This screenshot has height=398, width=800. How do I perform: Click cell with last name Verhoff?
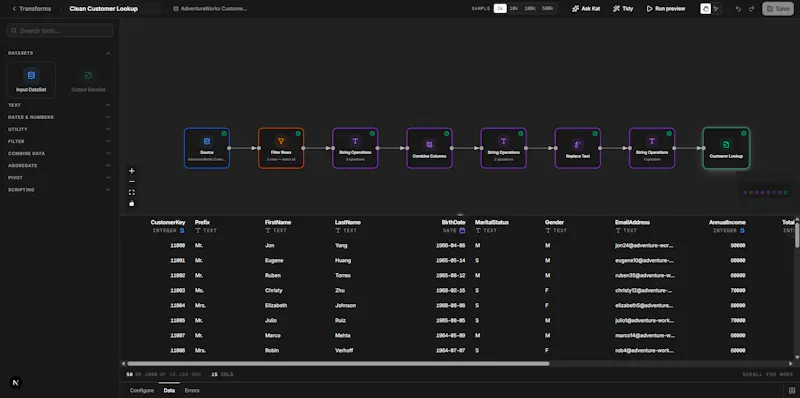pyautogui.click(x=344, y=351)
